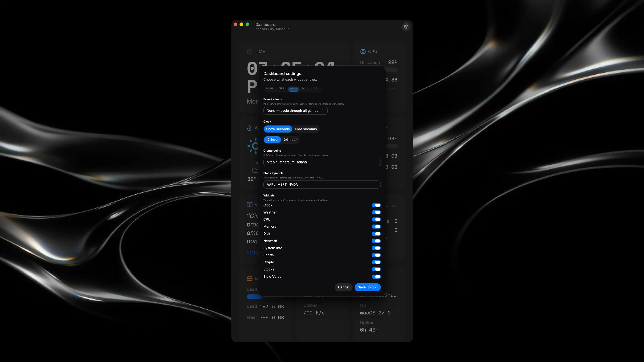Toggle the Memory widget switch

click(376, 227)
